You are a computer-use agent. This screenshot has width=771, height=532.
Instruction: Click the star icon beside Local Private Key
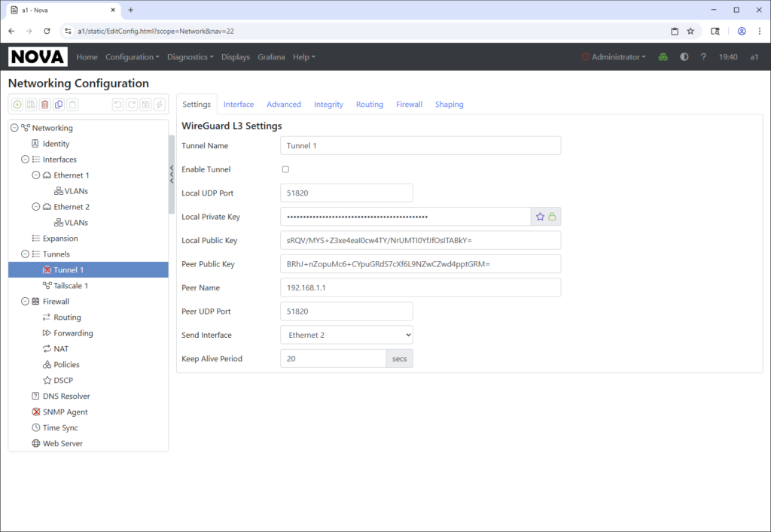tap(540, 217)
